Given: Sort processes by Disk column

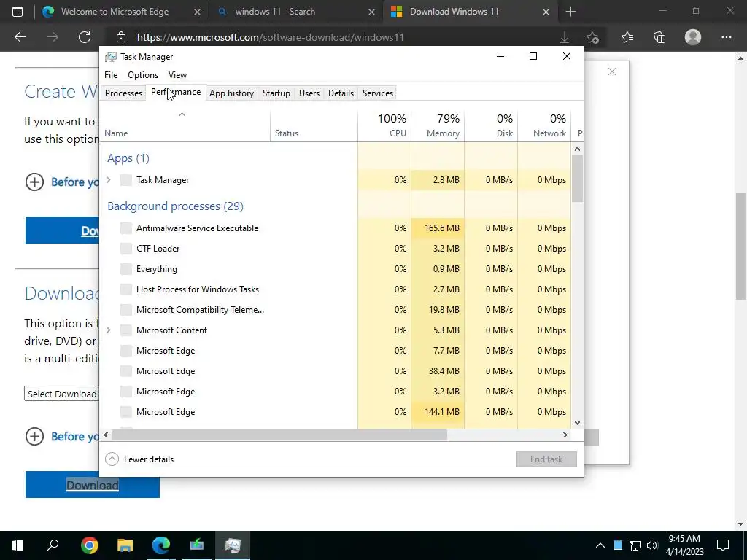Looking at the screenshot, I should tap(491, 125).
